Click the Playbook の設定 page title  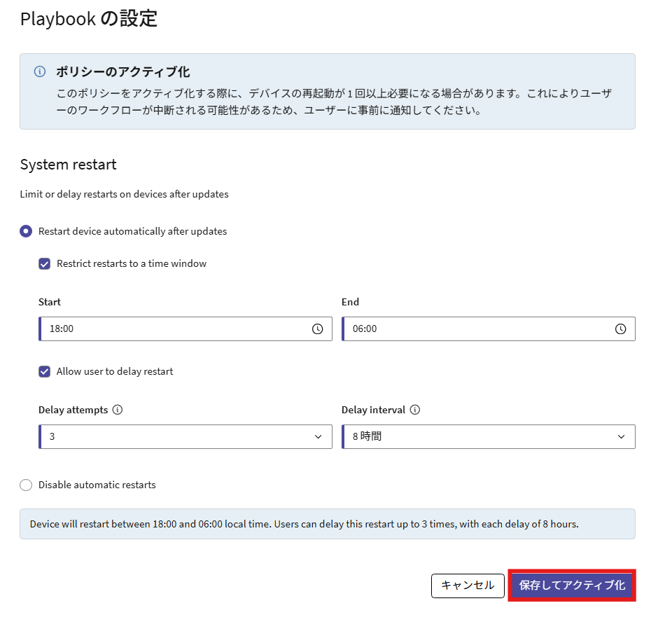(89, 19)
